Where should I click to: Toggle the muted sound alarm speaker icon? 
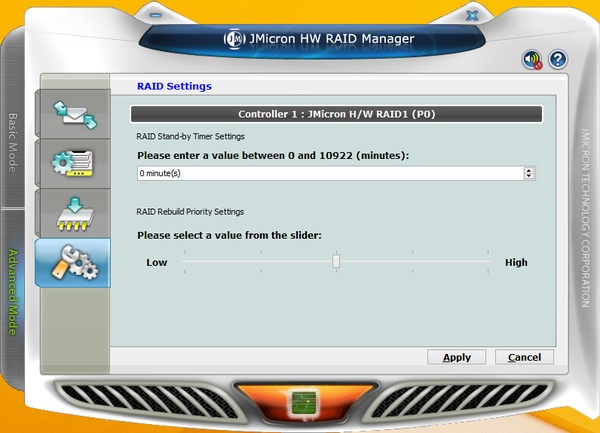(x=532, y=59)
